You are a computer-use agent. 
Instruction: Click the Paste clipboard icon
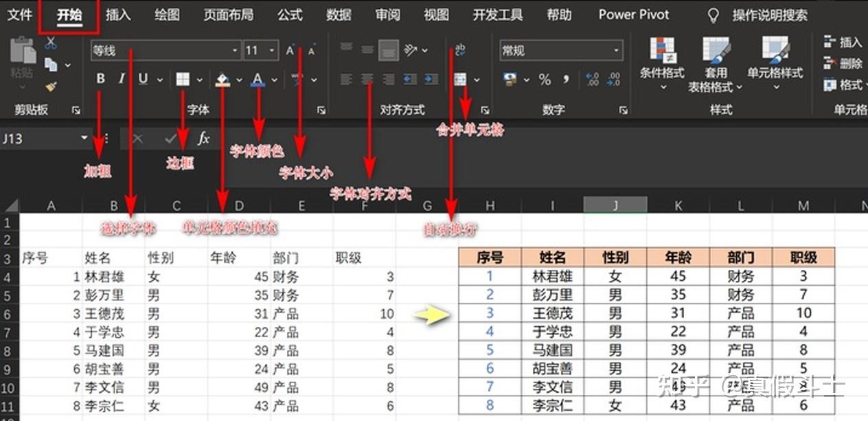23,52
